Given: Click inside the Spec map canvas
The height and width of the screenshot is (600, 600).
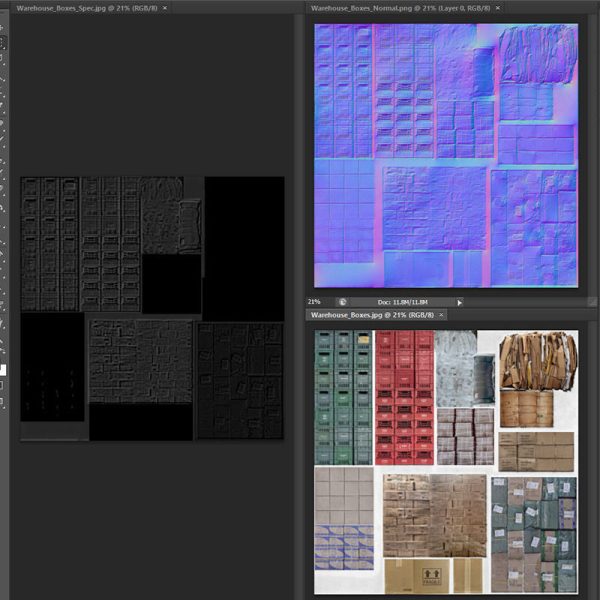Looking at the screenshot, I should [152, 308].
